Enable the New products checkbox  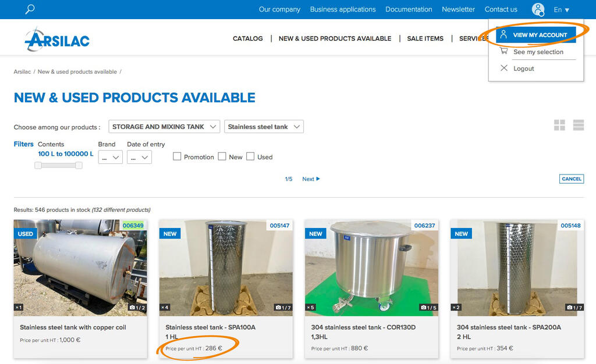click(222, 156)
